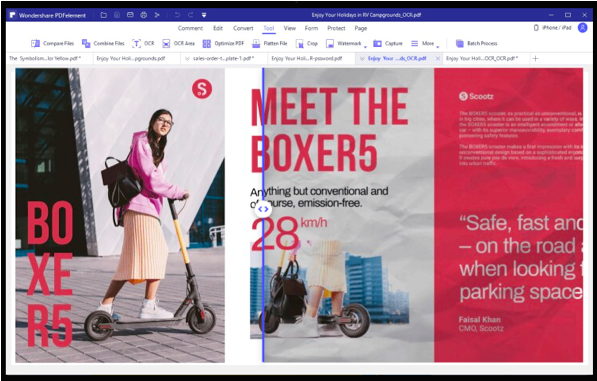Image resolution: width=597 pixels, height=381 pixels.
Task: Open the Page menu tab
Action: pyautogui.click(x=361, y=28)
